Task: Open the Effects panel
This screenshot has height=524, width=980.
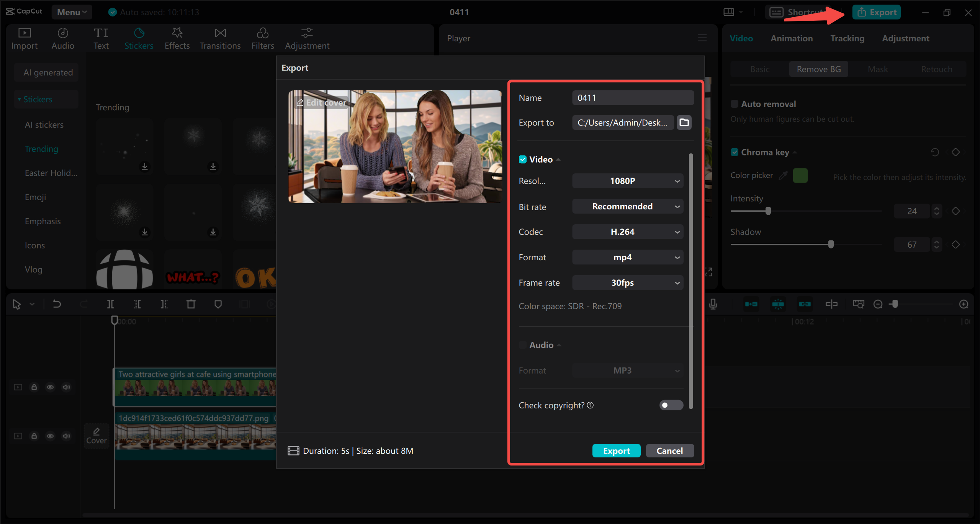Action: (177, 38)
